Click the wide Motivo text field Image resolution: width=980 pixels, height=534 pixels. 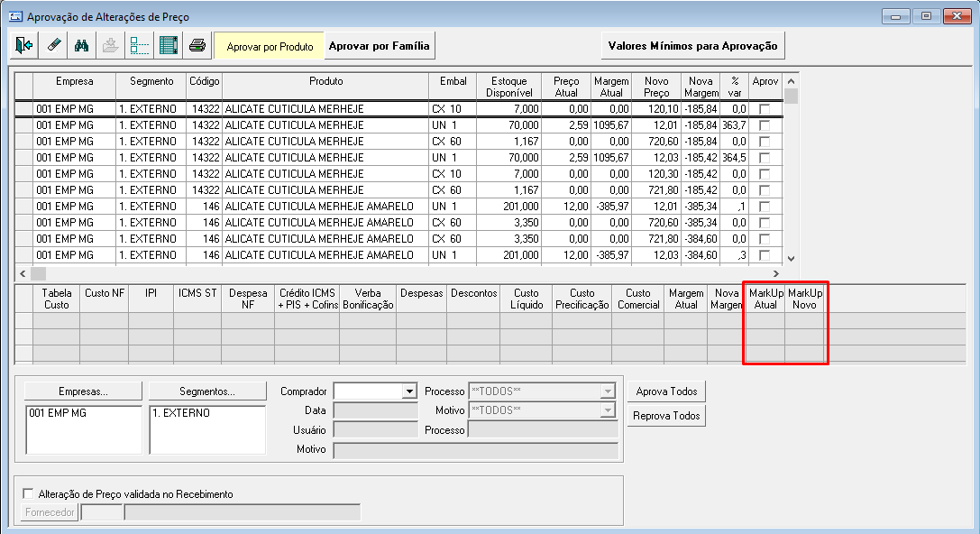tap(476, 449)
